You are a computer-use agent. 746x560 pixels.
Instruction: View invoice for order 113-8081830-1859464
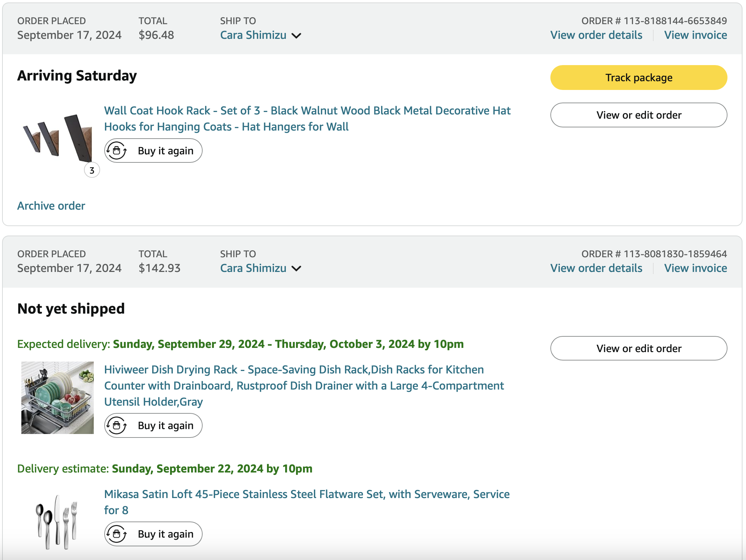(695, 268)
